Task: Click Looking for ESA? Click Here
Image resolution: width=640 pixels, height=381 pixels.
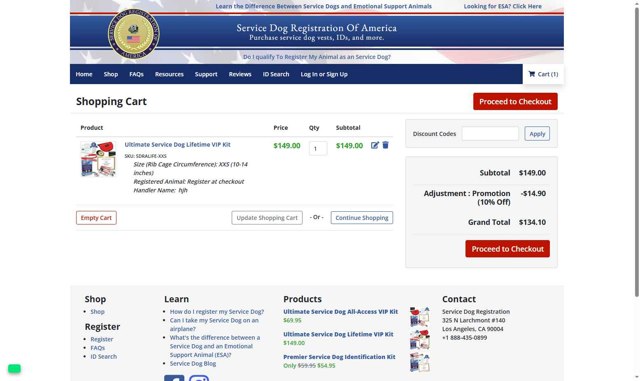Action: (x=502, y=6)
